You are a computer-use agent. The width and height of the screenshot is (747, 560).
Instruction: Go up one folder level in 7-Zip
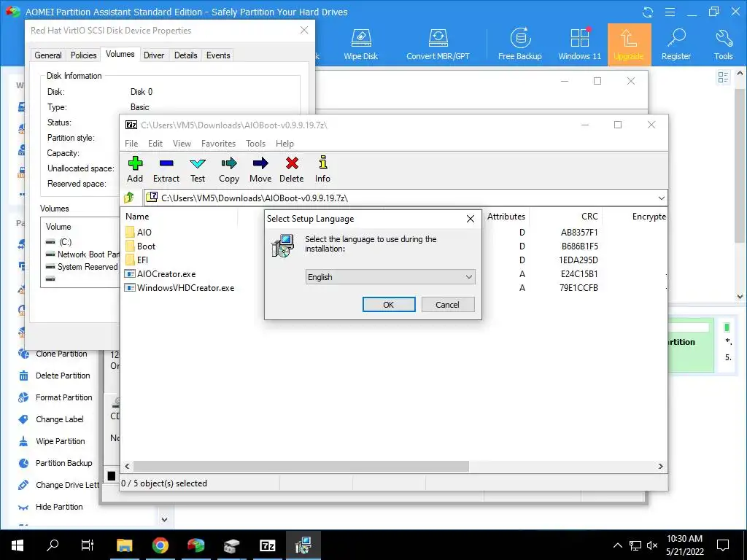pyautogui.click(x=129, y=197)
